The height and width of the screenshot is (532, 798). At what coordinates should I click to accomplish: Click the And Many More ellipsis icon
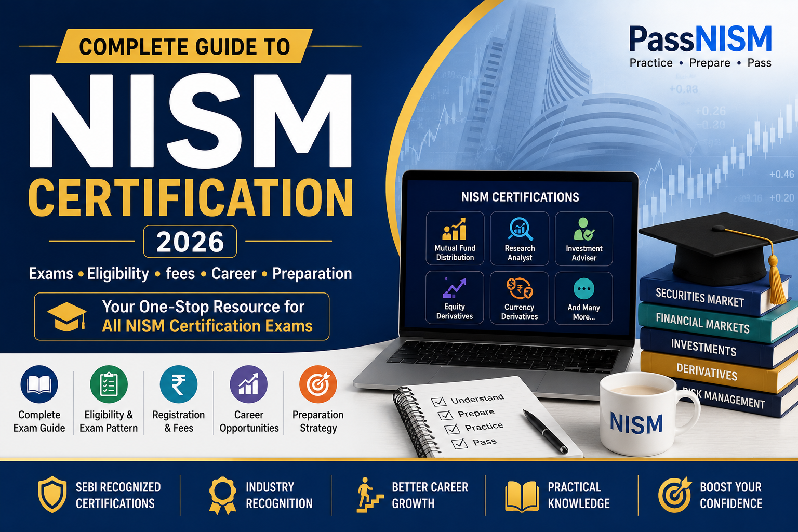click(x=584, y=289)
